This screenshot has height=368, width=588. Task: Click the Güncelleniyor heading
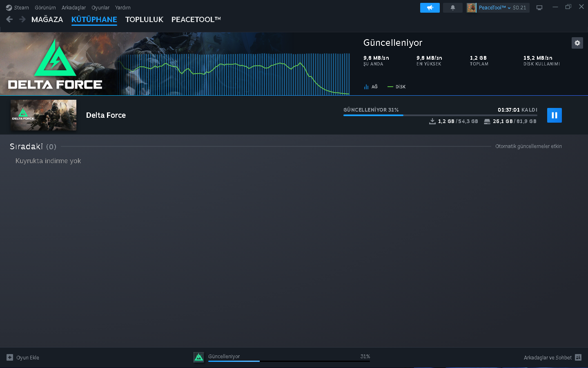click(393, 43)
